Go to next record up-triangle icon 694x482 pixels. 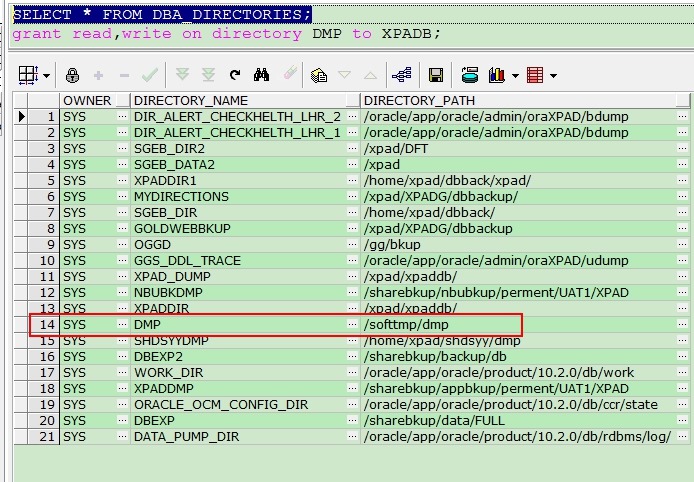coord(370,76)
